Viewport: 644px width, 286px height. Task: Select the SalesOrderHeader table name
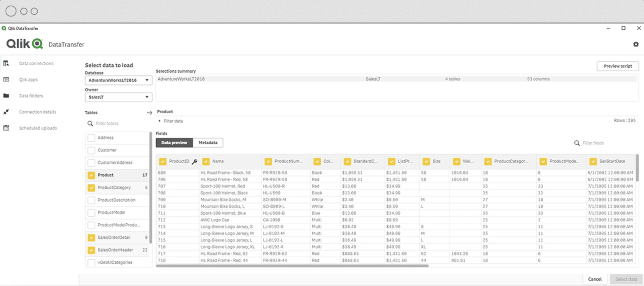click(x=115, y=250)
